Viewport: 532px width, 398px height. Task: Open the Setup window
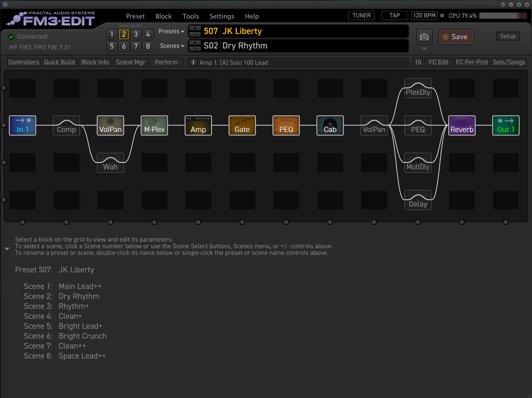508,36
